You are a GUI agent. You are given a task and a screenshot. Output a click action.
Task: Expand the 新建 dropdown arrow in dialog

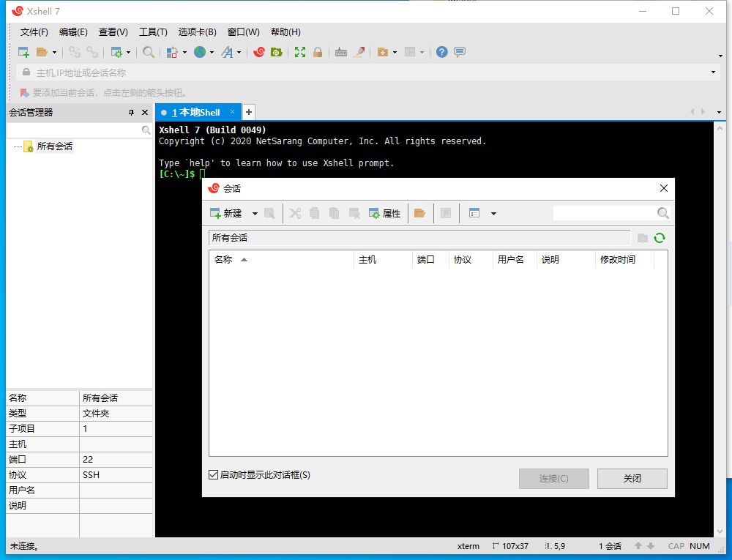tap(255, 214)
